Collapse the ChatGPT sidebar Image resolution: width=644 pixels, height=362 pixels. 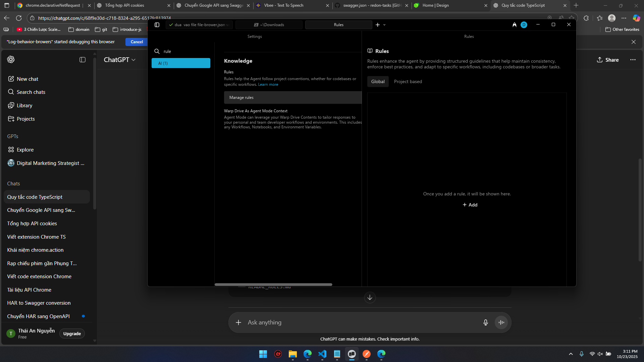pos(83,60)
